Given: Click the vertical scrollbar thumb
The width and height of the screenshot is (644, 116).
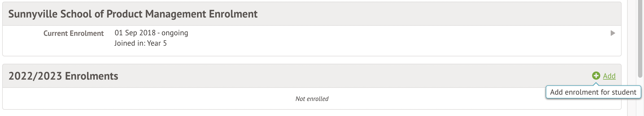Looking at the screenshot, I should pos(640,39).
